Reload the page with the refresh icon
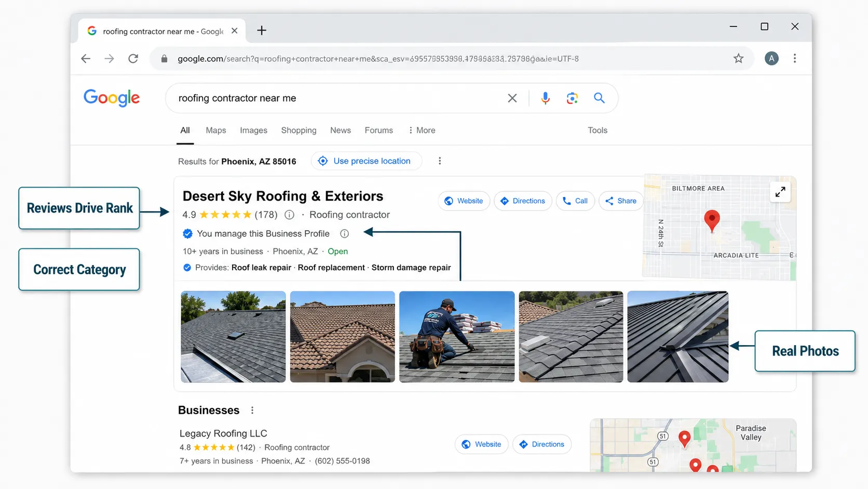 click(x=133, y=59)
